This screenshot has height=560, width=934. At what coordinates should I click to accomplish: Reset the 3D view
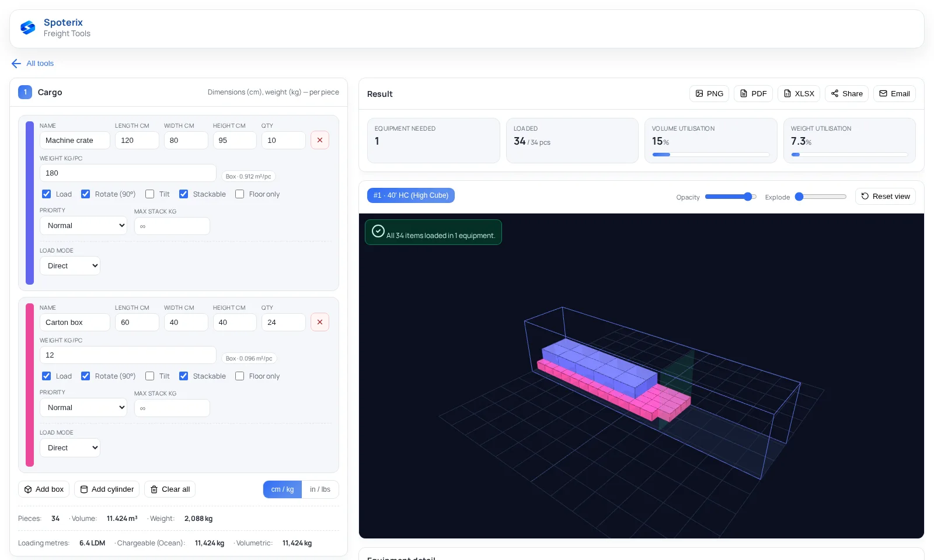[885, 196]
